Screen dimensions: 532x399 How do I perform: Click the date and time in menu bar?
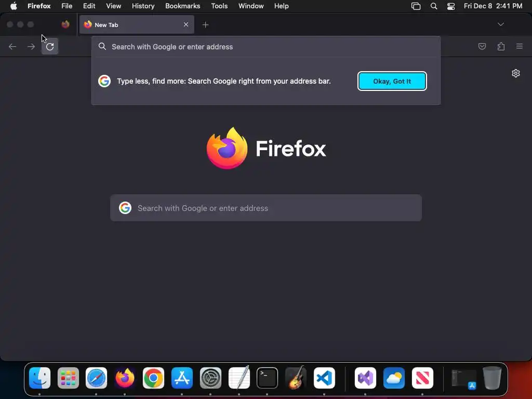[x=493, y=6]
